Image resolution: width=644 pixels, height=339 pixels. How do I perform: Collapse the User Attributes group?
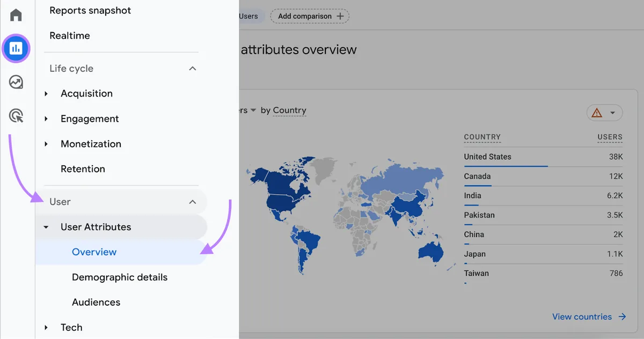coord(47,227)
